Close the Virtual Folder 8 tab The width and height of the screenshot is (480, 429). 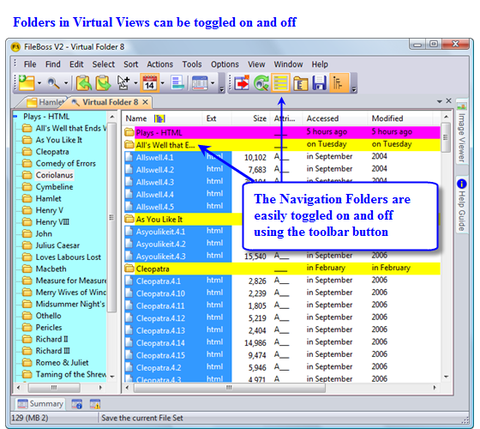coord(145,102)
